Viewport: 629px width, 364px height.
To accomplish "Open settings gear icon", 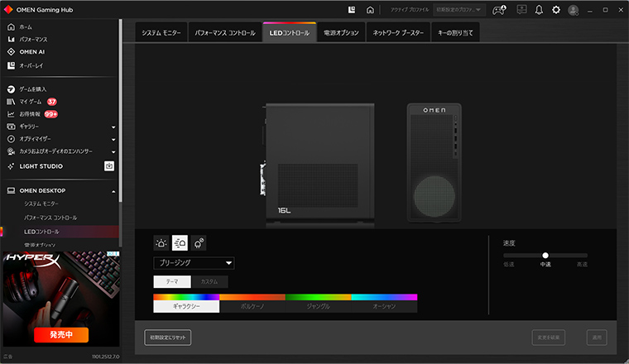I will click(x=556, y=10).
